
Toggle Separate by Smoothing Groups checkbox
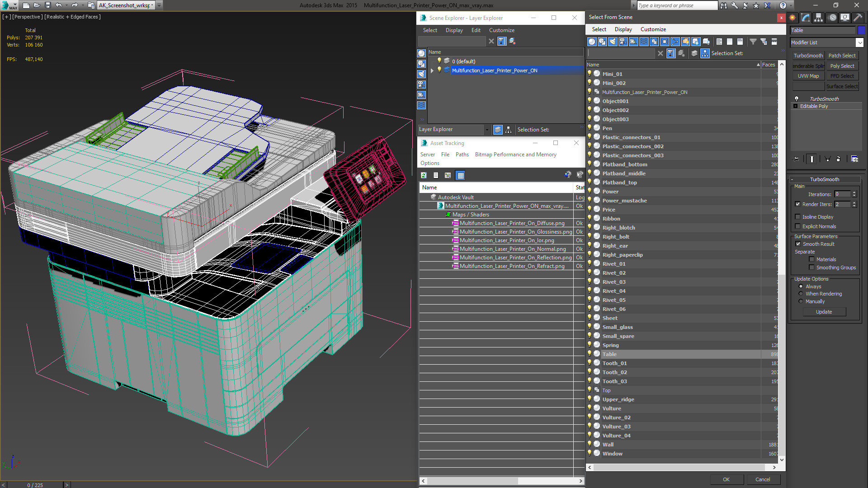click(812, 267)
